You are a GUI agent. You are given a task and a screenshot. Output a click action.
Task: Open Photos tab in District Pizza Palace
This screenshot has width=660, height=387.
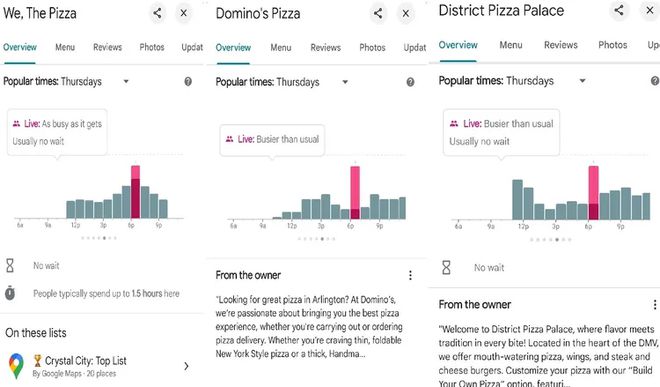pyautogui.click(x=613, y=45)
